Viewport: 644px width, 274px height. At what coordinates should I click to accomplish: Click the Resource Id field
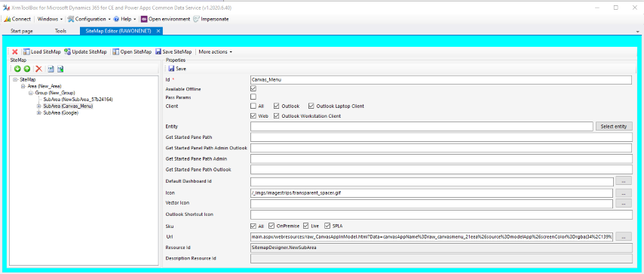(x=440, y=248)
